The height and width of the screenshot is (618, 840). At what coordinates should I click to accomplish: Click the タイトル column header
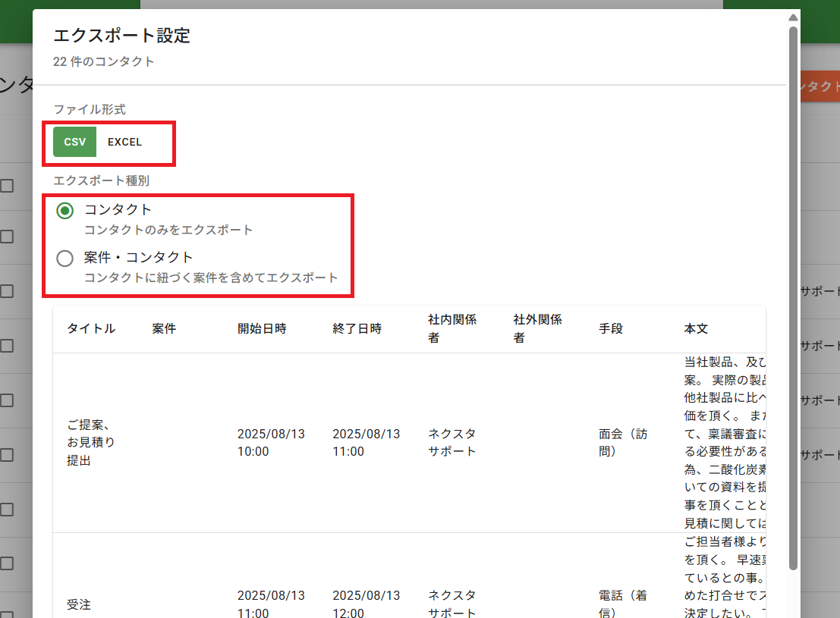click(91, 328)
